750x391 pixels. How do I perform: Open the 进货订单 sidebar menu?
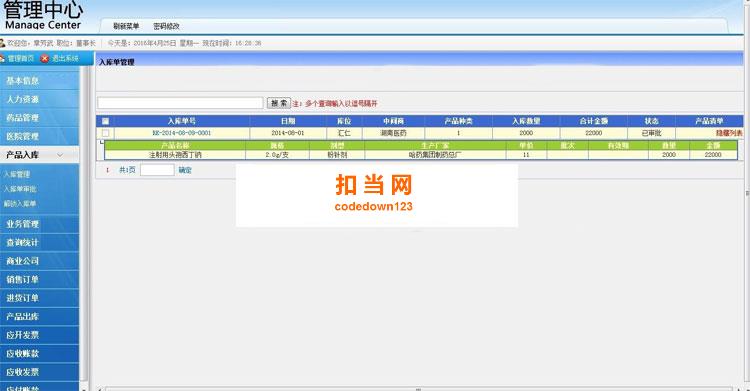pyautogui.click(x=39, y=298)
